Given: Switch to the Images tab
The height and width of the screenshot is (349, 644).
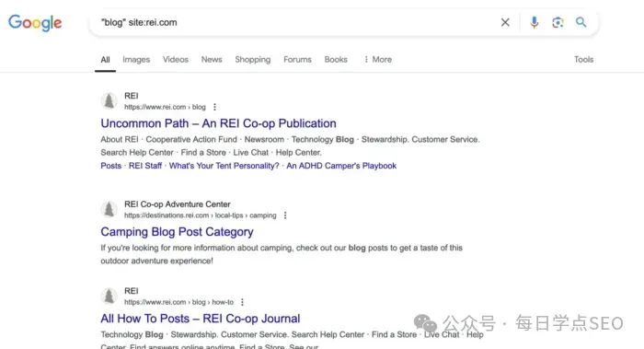Looking at the screenshot, I should (136, 60).
